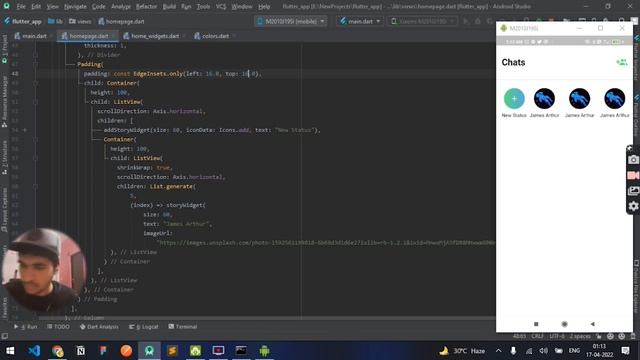Switch to the main.dart editor tab
Image resolution: width=640 pixels, height=360 pixels.
click(34, 36)
